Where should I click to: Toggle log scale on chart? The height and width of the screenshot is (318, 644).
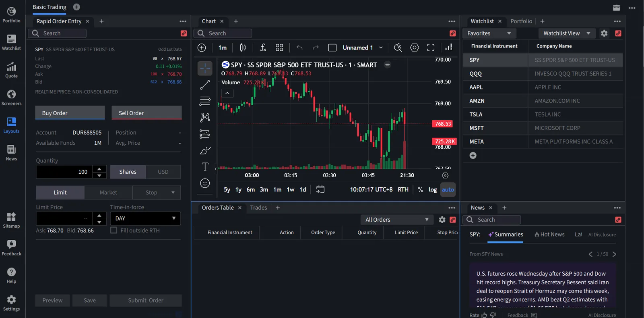(433, 189)
